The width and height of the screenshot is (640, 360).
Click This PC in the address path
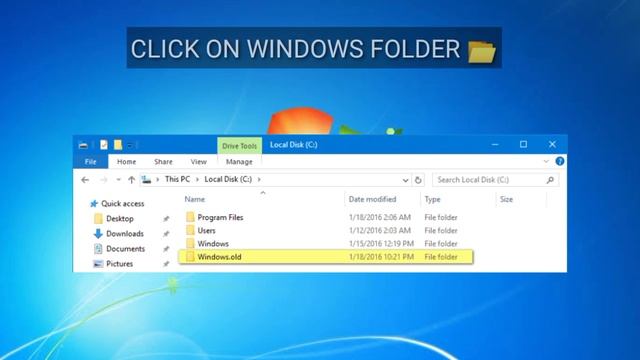(178, 179)
